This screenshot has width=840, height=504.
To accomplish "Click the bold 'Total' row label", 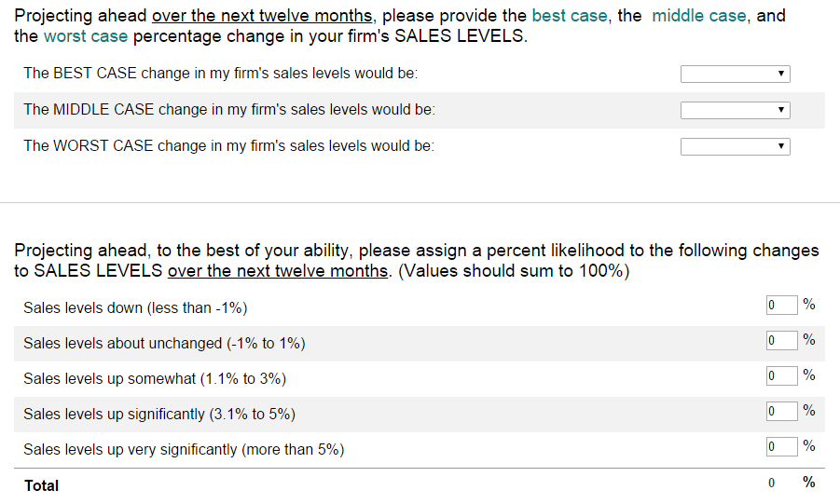I will (41, 485).
